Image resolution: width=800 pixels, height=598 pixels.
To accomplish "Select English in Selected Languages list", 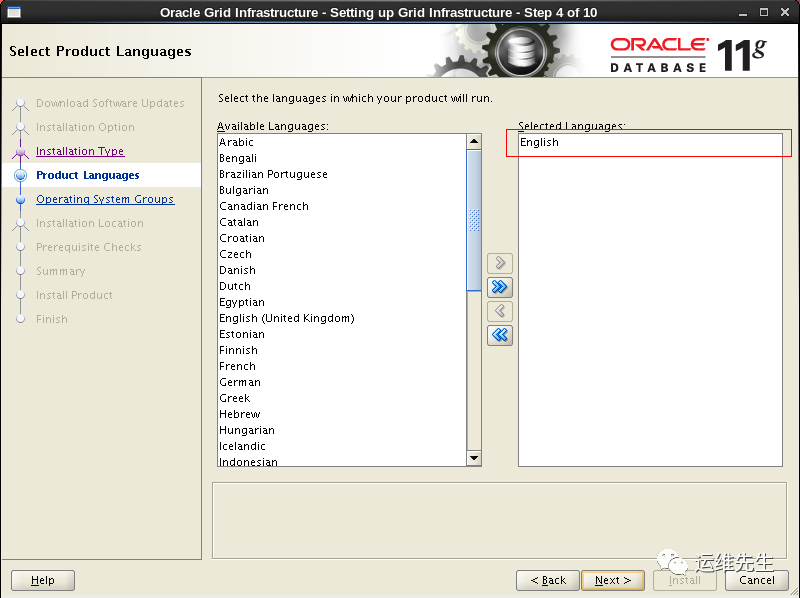I will point(650,142).
